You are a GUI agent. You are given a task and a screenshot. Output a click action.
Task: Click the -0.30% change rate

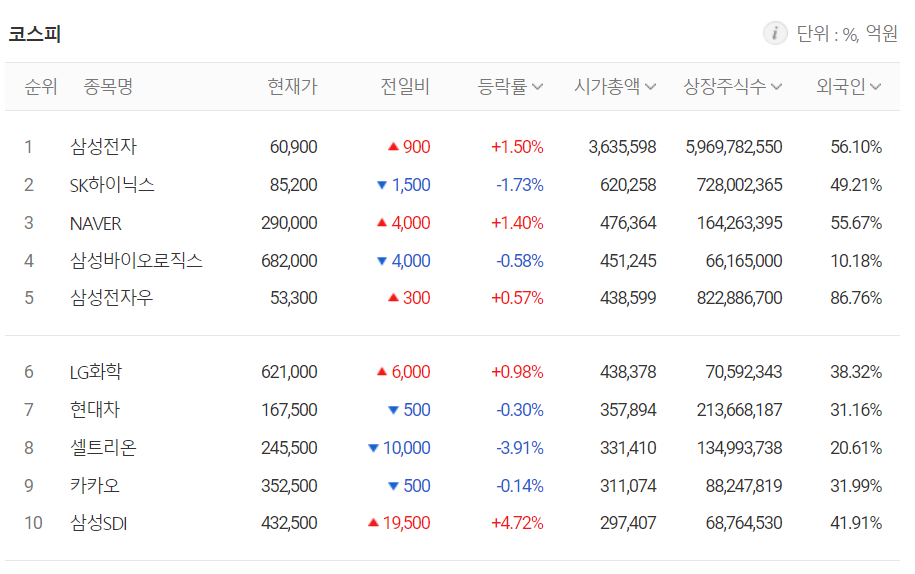pos(520,410)
